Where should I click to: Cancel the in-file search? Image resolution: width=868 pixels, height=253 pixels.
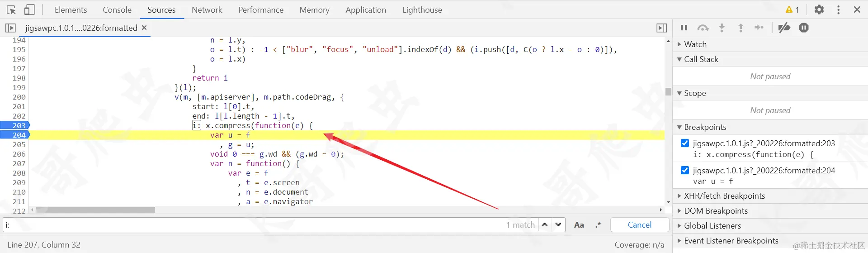coord(640,224)
